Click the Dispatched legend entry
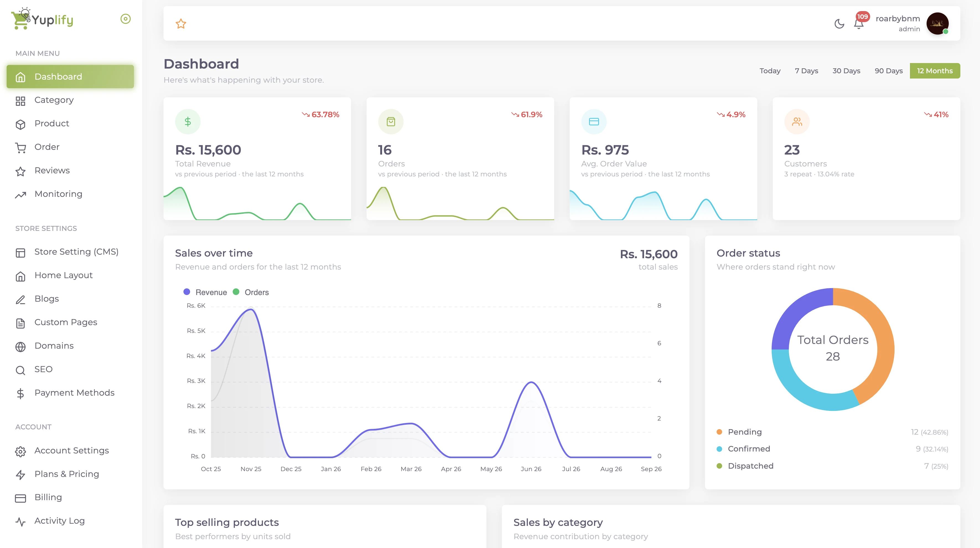The height and width of the screenshot is (548, 980). click(x=745, y=466)
